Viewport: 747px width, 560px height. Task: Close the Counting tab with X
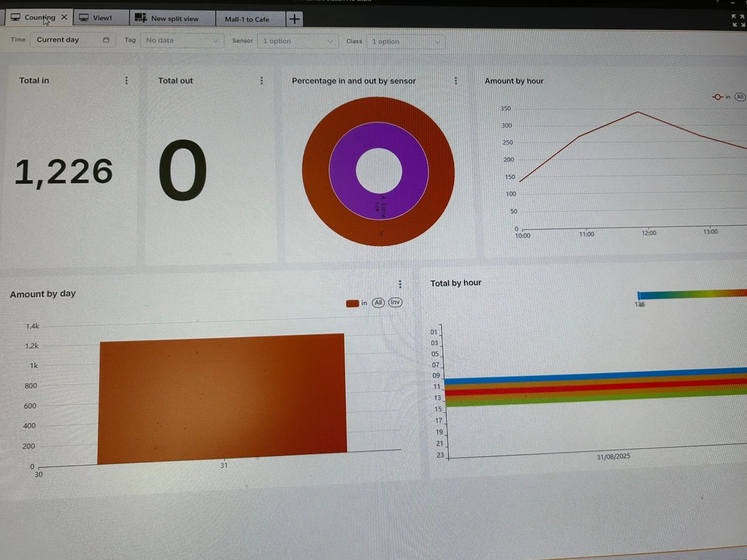coord(64,17)
